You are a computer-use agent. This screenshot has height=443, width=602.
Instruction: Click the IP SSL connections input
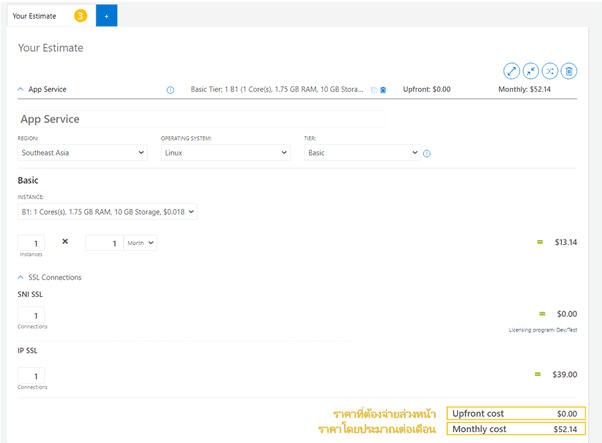tap(31, 376)
